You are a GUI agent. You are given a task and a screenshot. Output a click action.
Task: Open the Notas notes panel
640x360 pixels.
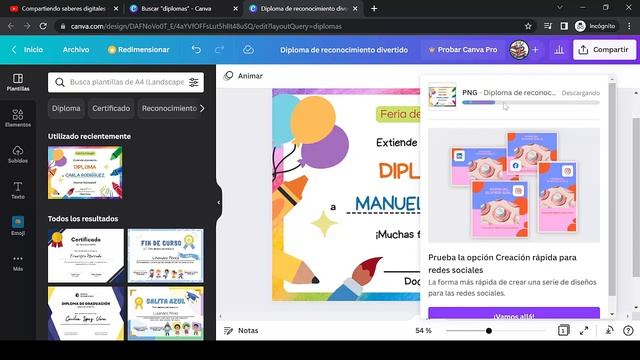[241, 331]
